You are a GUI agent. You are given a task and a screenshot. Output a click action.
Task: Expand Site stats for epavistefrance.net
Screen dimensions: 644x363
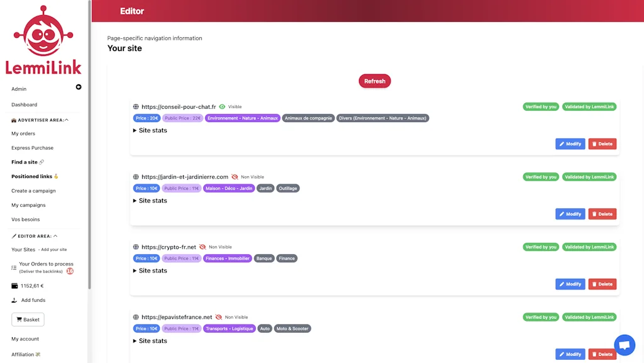(x=150, y=341)
